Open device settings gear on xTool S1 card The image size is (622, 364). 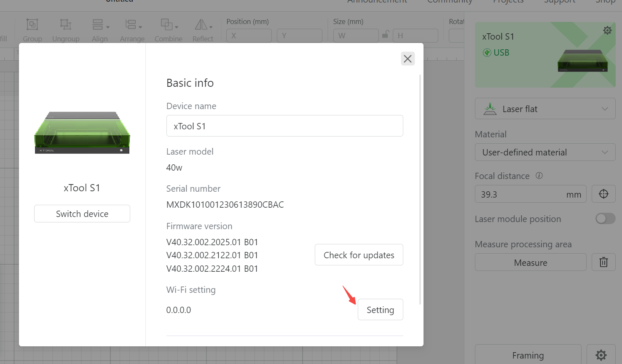click(607, 30)
